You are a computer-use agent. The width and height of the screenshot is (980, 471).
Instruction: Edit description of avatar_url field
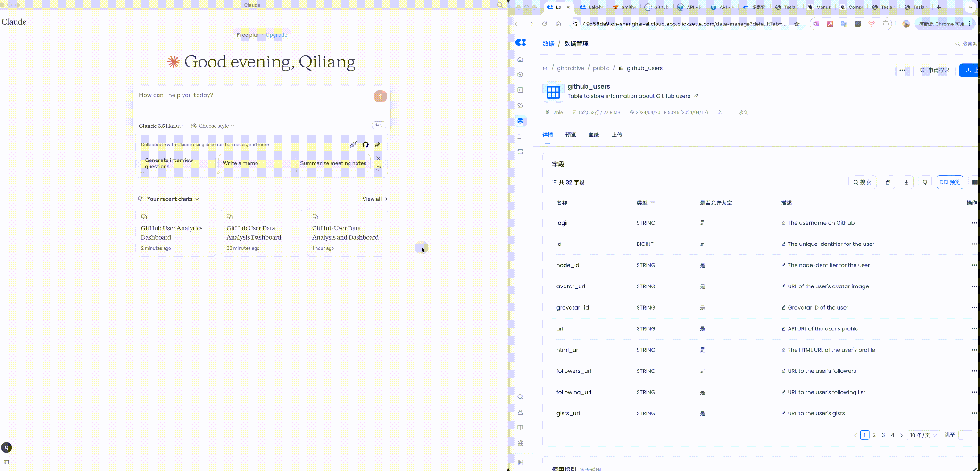pos(783,286)
